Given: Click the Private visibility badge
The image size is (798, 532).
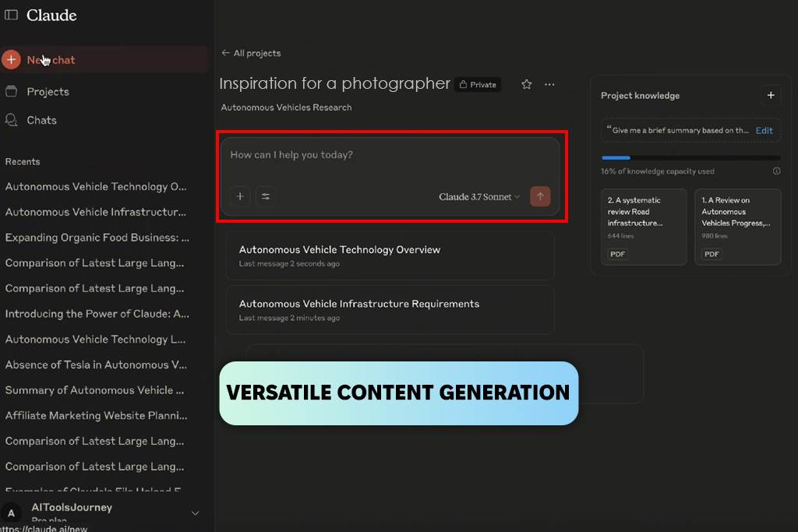Looking at the screenshot, I should pos(478,84).
